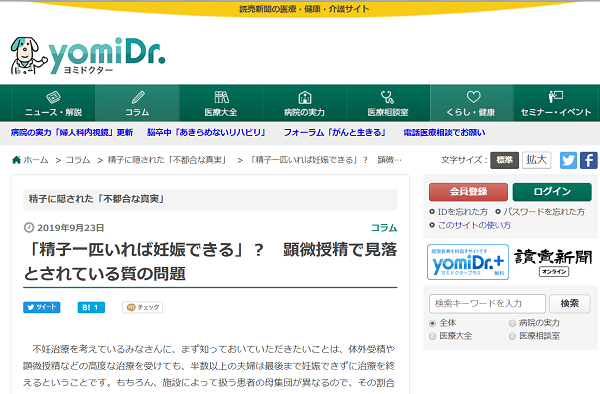The height and width of the screenshot is (394, 600).
Task: Open 電話医療相談でお願い link
Action: [x=444, y=132]
